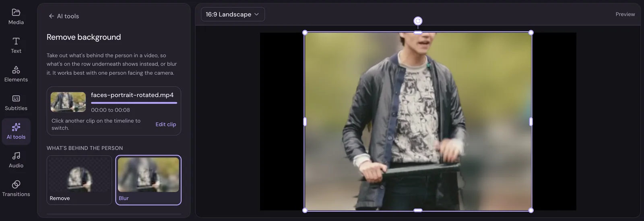Open the Text tool panel
The height and width of the screenshot is (221, 644).
pos(16,45)
